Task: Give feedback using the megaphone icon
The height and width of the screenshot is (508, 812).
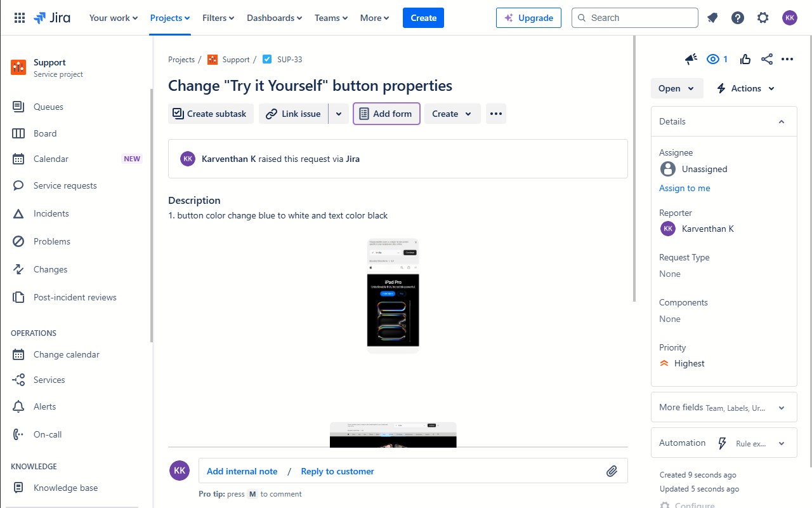Action: coord(690,58)
